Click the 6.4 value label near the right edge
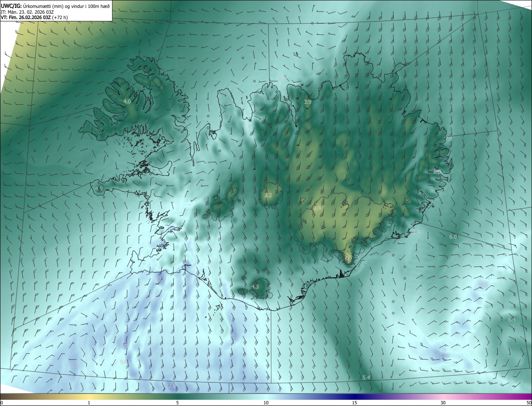 512,319
